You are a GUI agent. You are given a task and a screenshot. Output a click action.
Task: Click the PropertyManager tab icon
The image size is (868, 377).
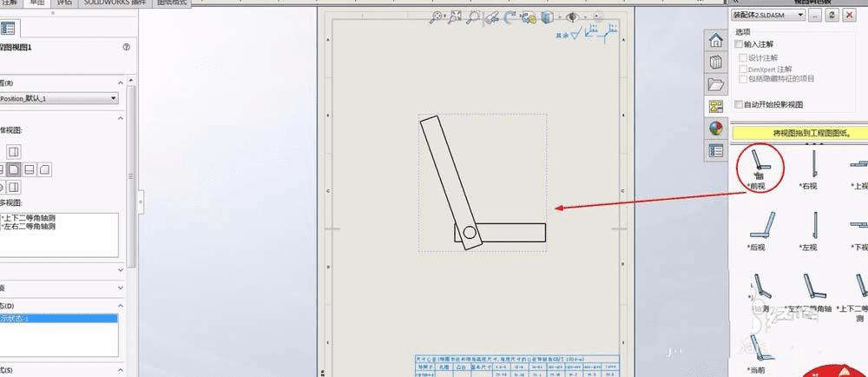[8, 29]
